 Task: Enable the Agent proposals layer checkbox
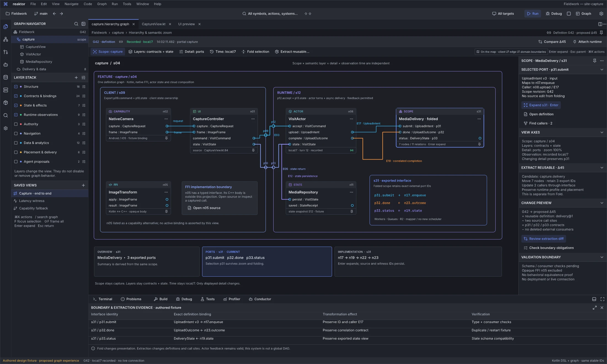[x=16, y=162]
